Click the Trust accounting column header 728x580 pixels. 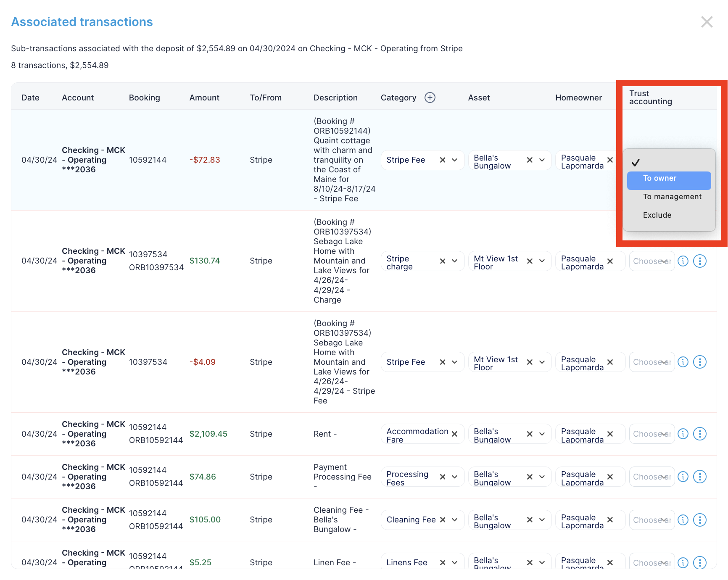650,98
